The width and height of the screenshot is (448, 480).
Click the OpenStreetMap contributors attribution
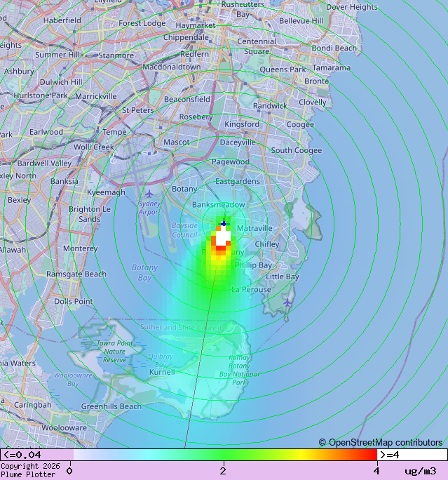pos(381,442)
